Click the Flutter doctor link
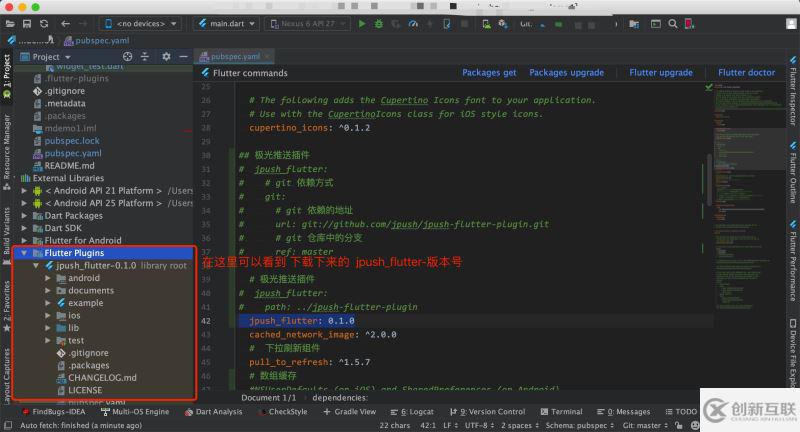 [x=746, y=73]
